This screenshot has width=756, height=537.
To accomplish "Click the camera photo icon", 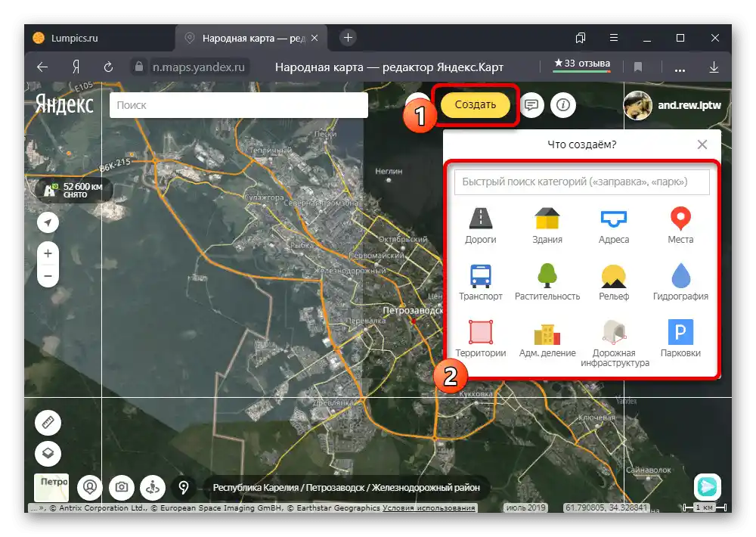I will pyautogui.click(x=122, y=487).
